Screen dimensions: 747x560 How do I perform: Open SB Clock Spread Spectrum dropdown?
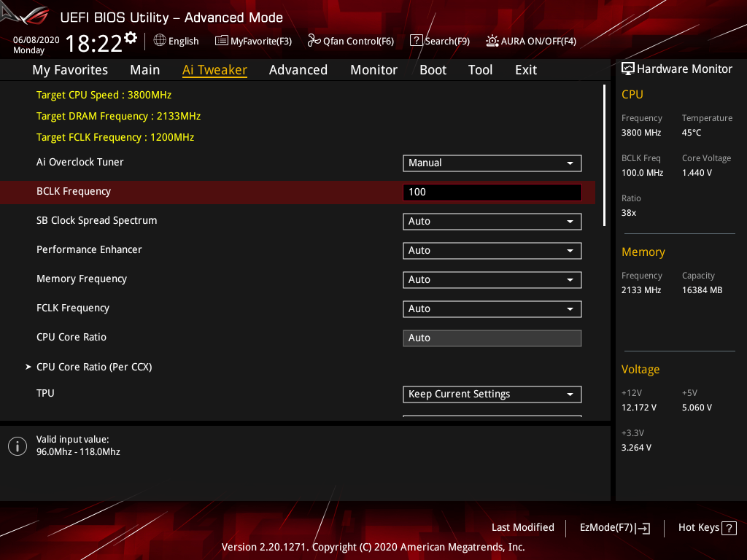click(492, 222)
